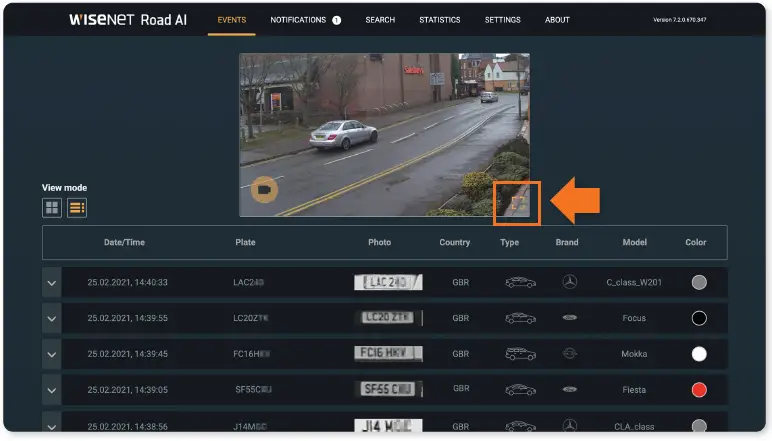772x441 pixels.
Task: Click the Opel brand logo in Mokka row
Action: click(570, 353)
